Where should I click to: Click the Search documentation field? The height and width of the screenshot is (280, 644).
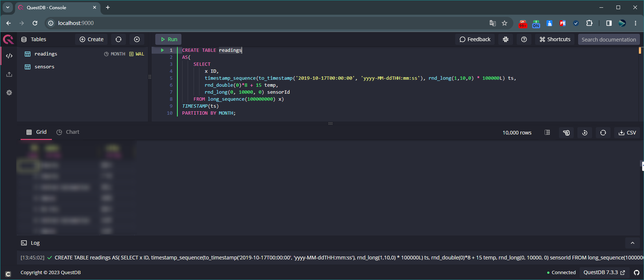pos(609,39)
